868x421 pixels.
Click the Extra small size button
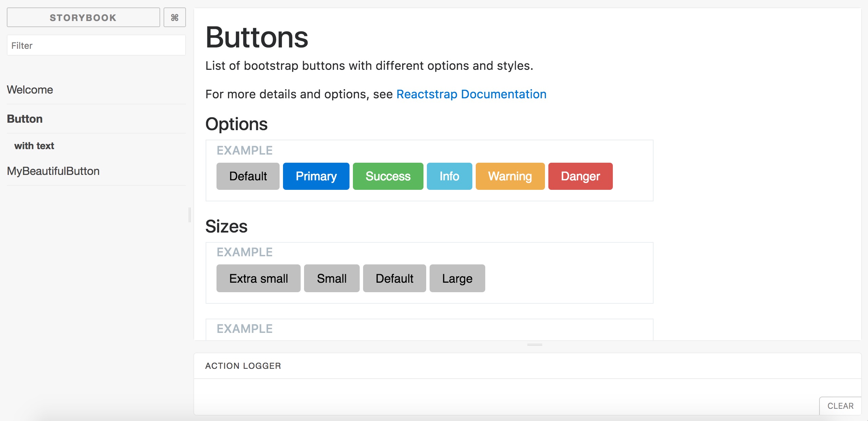pyautogui.click(x=259, y=278)
